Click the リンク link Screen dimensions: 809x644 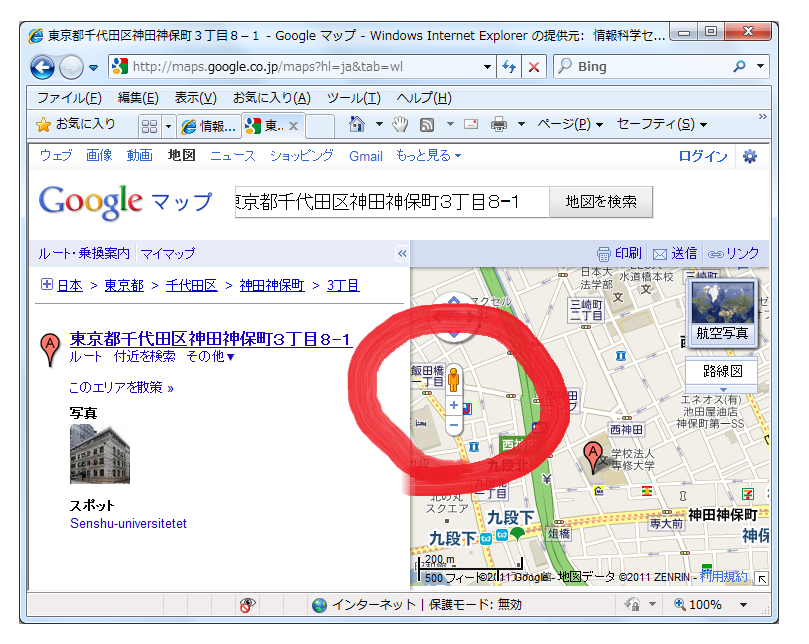[x=733, y=253]
